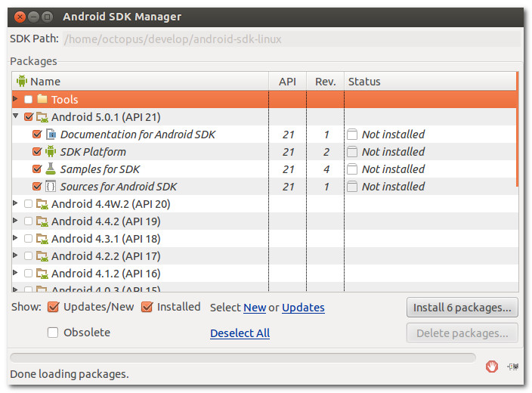Expand the Tools package group
The width and height of the screenshot is (532, 393).
15,99
